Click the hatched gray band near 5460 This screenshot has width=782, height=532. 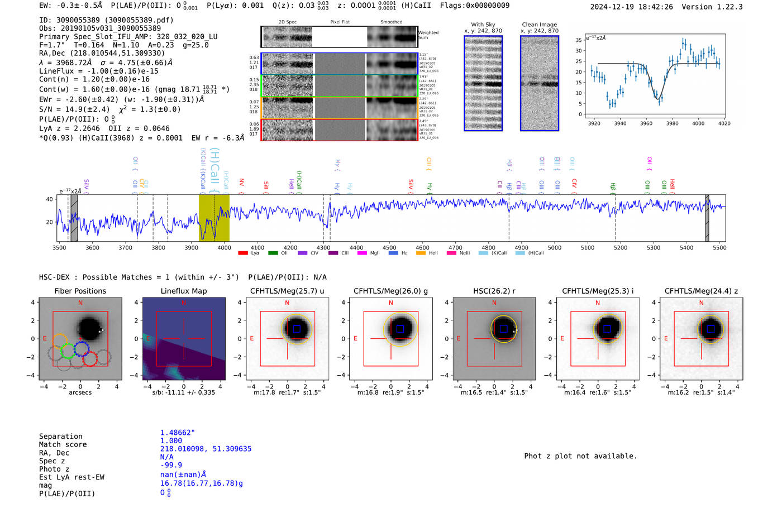(x=707, y=218)
